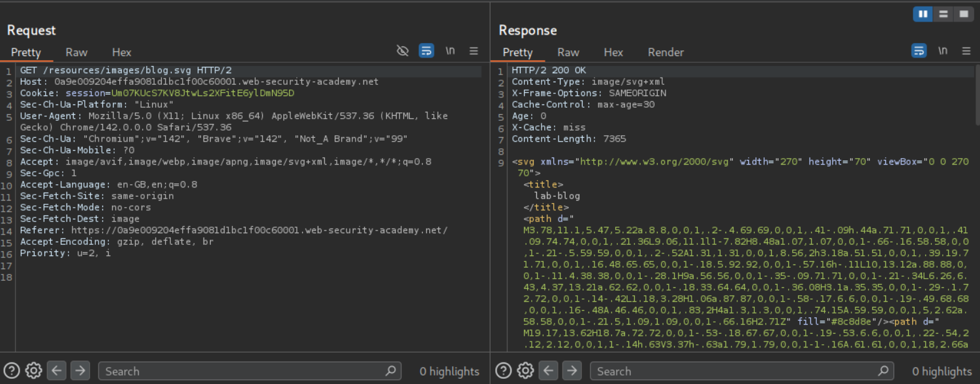Open Response panel hamburger options menu

(x=966, y=51)
